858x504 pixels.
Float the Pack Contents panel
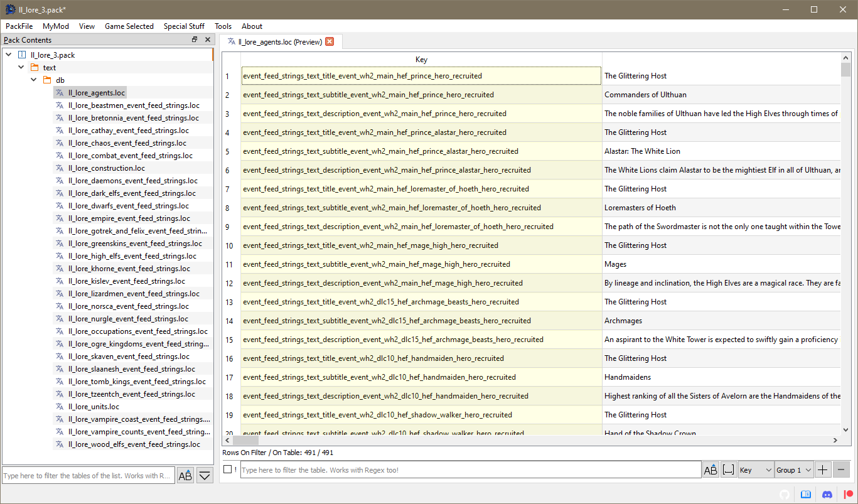(x=195, y=40)
